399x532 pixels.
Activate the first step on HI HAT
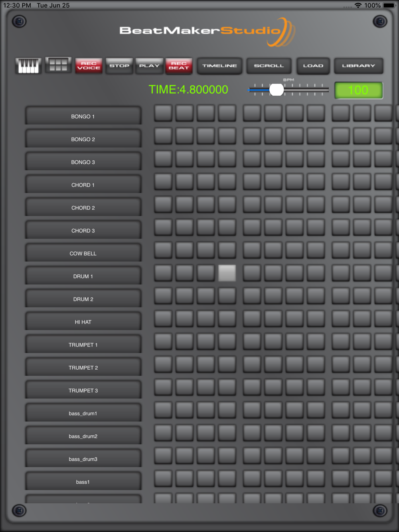(163, 319)
